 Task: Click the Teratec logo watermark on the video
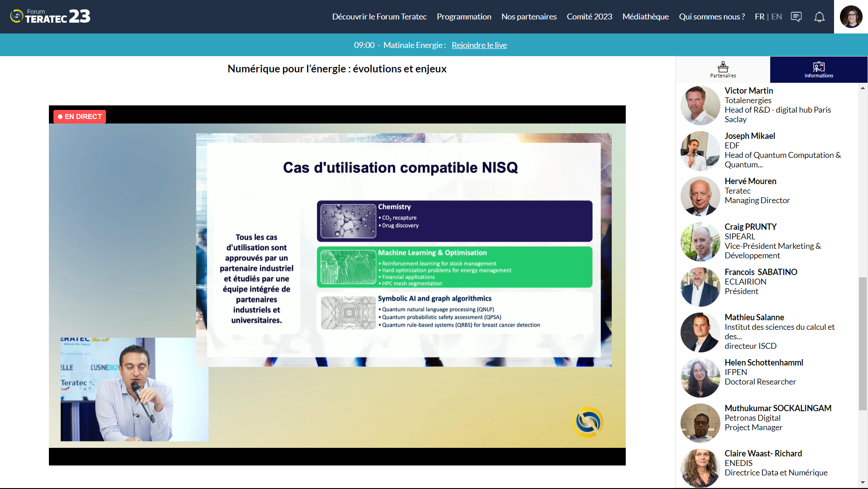pyautogui.click(x=589, y=422)
